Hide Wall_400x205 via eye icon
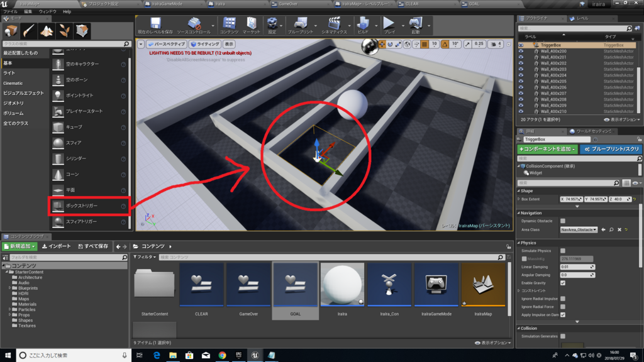 tap(521, 81)
